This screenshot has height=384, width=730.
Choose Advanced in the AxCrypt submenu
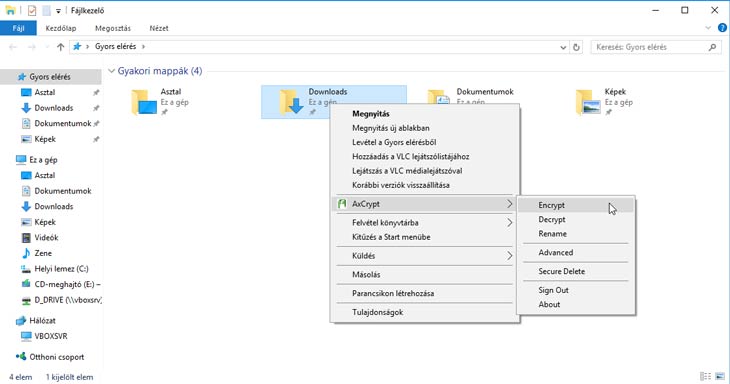tap(576, 253)
